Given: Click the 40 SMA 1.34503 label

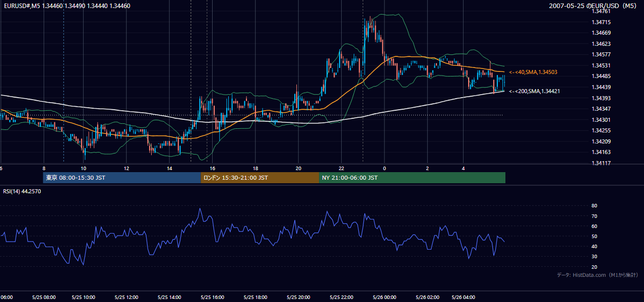Looking at the screenshot, I should (533, 72).
